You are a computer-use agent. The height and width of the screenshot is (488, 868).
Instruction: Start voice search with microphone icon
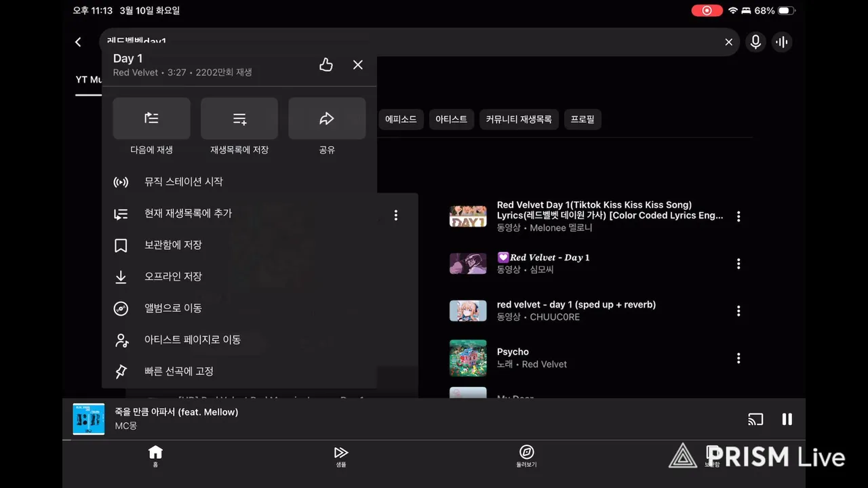pyautogui.click(x=755, y=42)
